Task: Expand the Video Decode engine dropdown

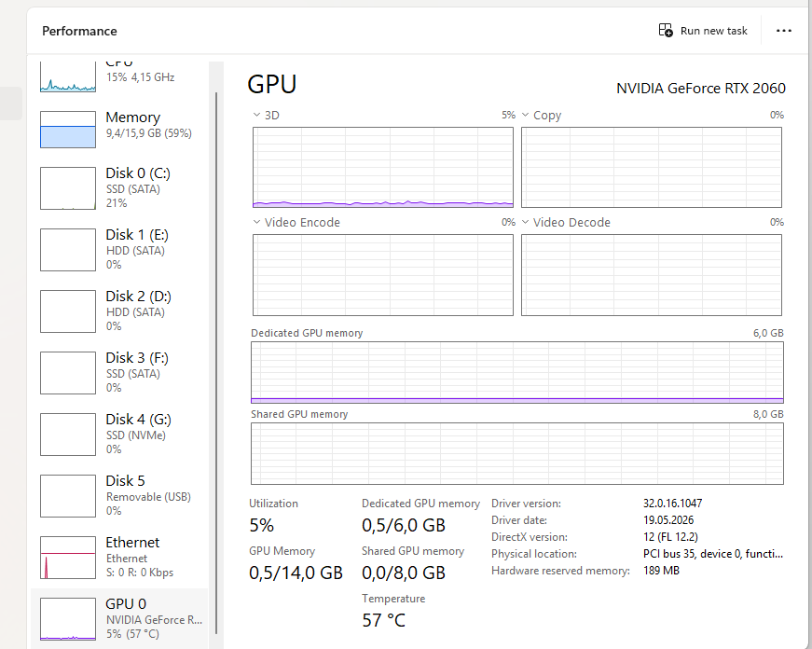Action: click(525, 222)
